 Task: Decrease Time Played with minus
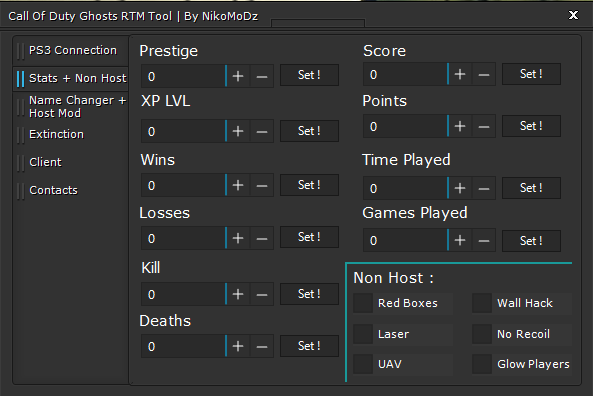pos(484,188)
